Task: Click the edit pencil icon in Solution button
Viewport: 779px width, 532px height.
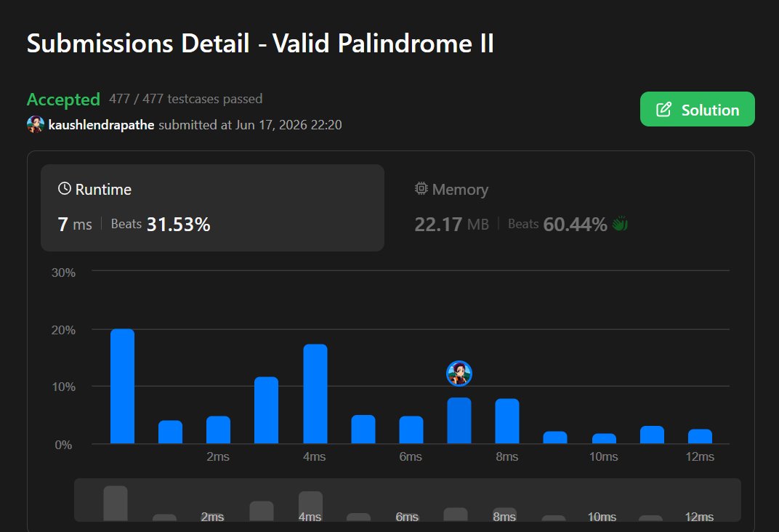Action: point(663,109)
